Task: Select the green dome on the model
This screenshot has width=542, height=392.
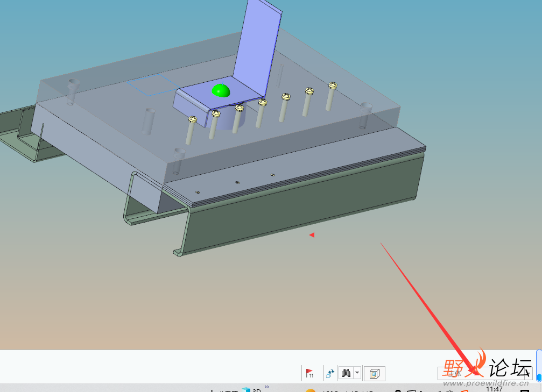Action: click(x=221, y=90)
